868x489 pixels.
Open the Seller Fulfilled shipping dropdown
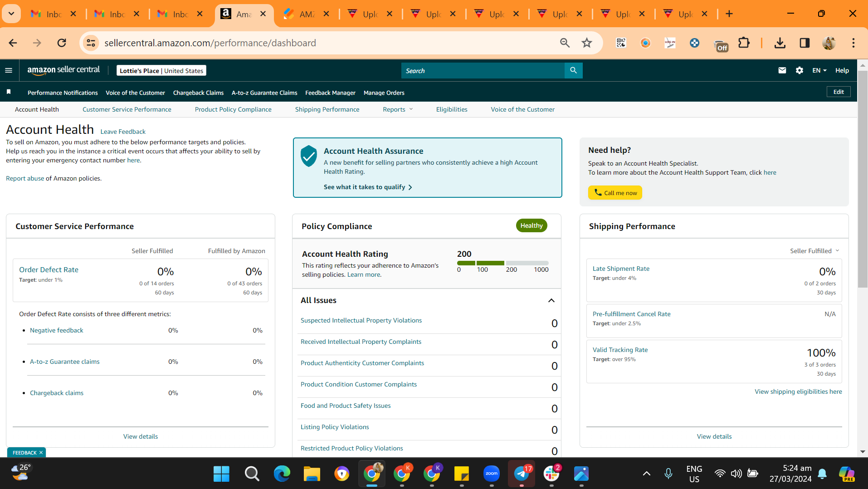coord(814,251)
